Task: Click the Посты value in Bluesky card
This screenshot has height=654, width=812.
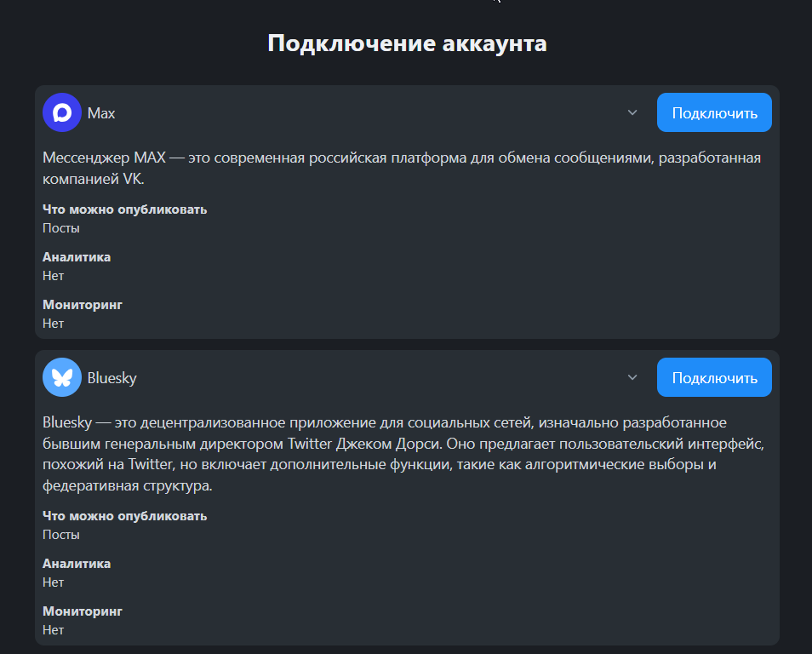Action: pyautogui.click(x=61, y=535)
